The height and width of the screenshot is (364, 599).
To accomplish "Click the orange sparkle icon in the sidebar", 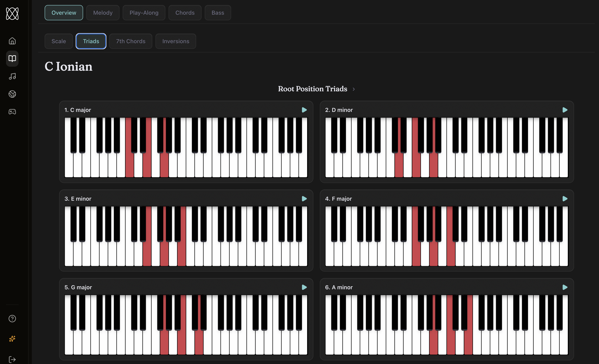I will tap(12, 338).
